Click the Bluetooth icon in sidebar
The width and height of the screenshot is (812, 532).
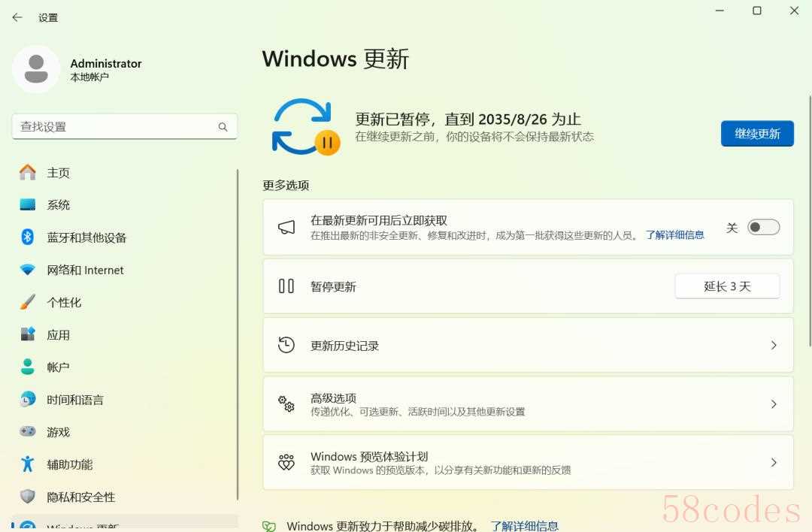pyautogui.click(x=28, y=237)
